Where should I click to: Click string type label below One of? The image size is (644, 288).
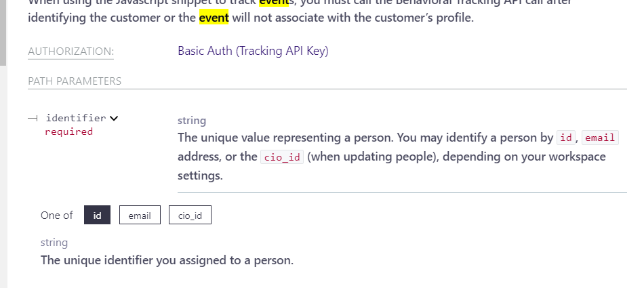click(54, 243)
